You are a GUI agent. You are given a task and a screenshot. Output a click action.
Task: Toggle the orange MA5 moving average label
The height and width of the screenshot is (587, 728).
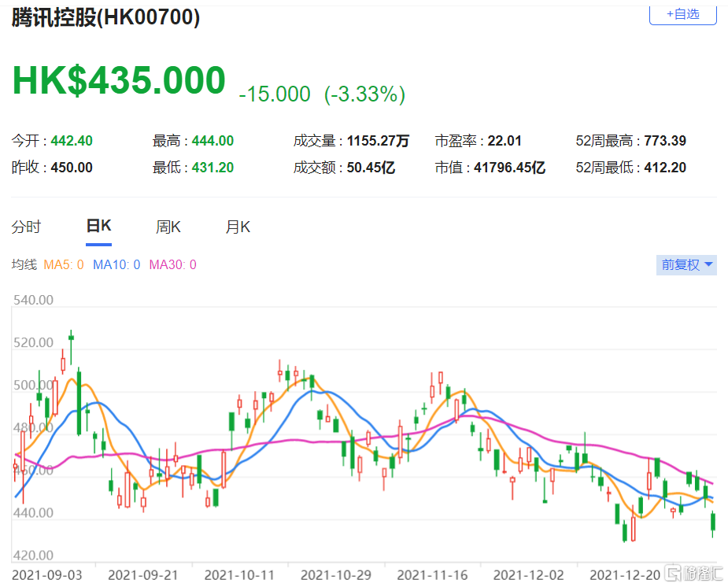coord(64,265)
